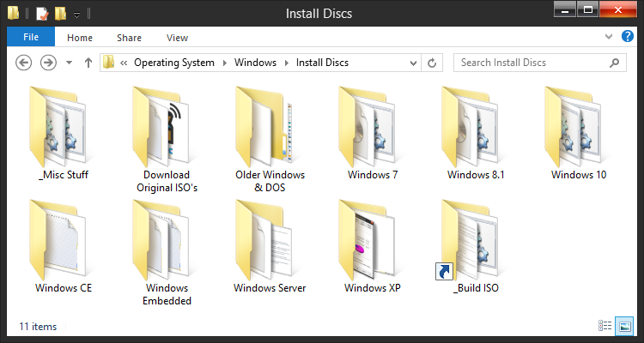
Task: Click the window folder icon in title bar
Action: click(13, 13)
